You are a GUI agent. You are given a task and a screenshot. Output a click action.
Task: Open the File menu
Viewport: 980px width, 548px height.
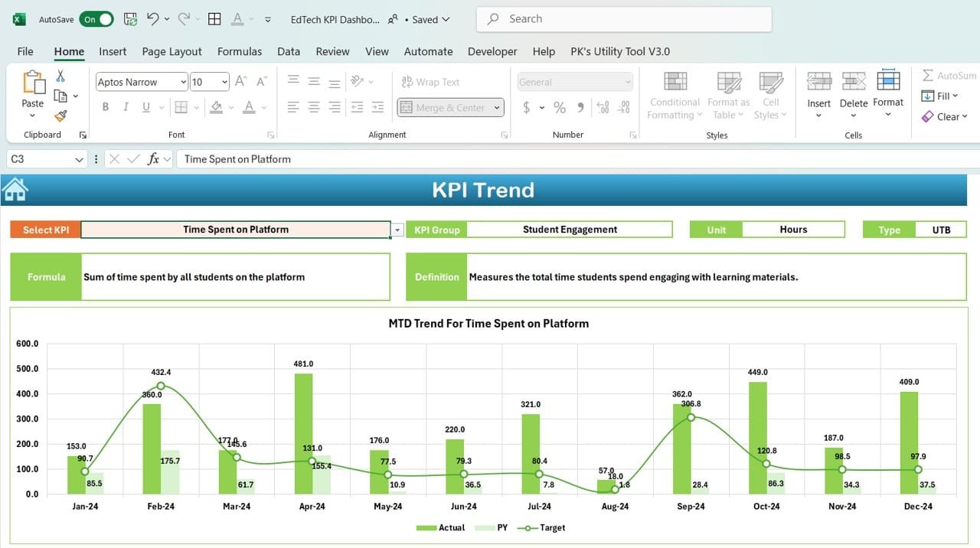tap(25, 51)
